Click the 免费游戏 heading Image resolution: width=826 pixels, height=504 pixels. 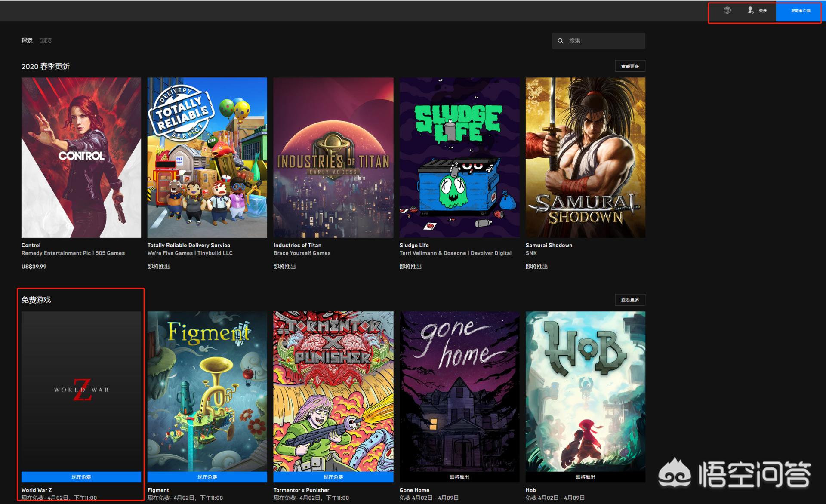click(x=36, y=300)
